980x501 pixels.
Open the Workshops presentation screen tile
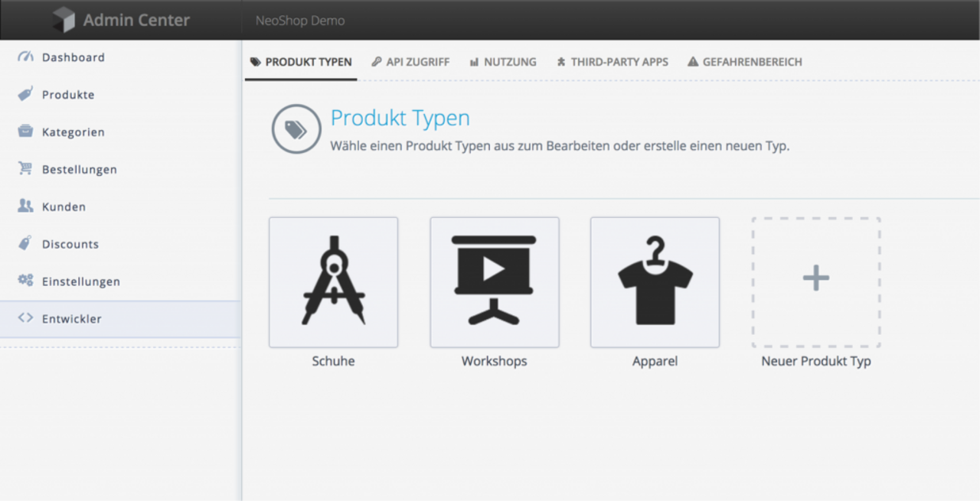point(494,282)
